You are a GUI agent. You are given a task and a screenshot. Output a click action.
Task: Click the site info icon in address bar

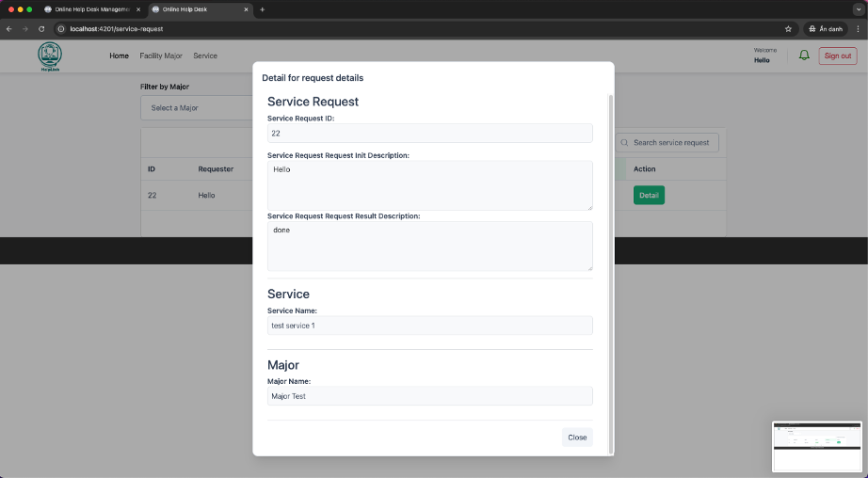pos(61,29)
